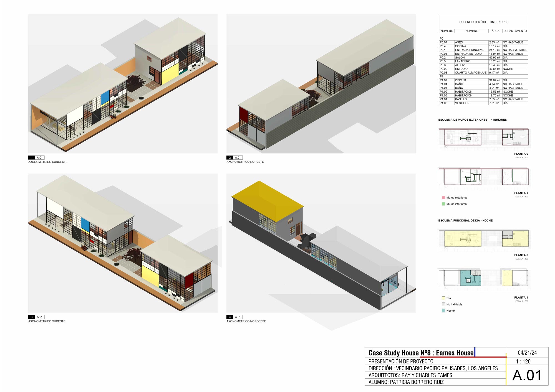Select the 'PASILLO' name cell
The image size is (555, 392).
pos(471,99)
